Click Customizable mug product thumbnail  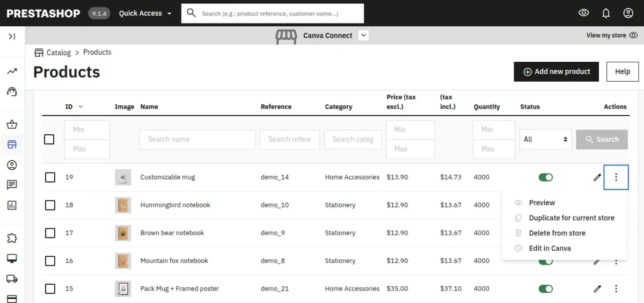pos(123,177)
